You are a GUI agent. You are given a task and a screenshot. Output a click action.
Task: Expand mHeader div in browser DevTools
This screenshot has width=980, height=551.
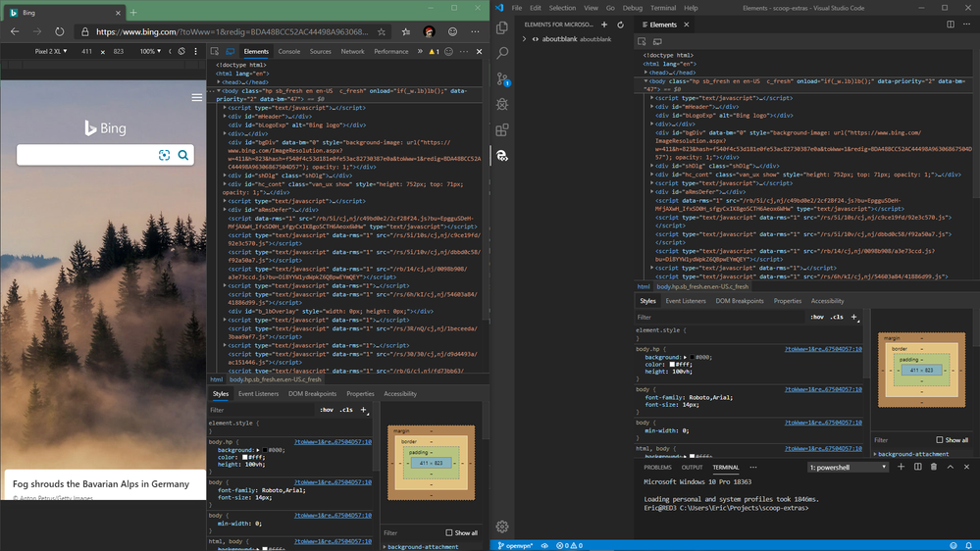click(225, 117)
